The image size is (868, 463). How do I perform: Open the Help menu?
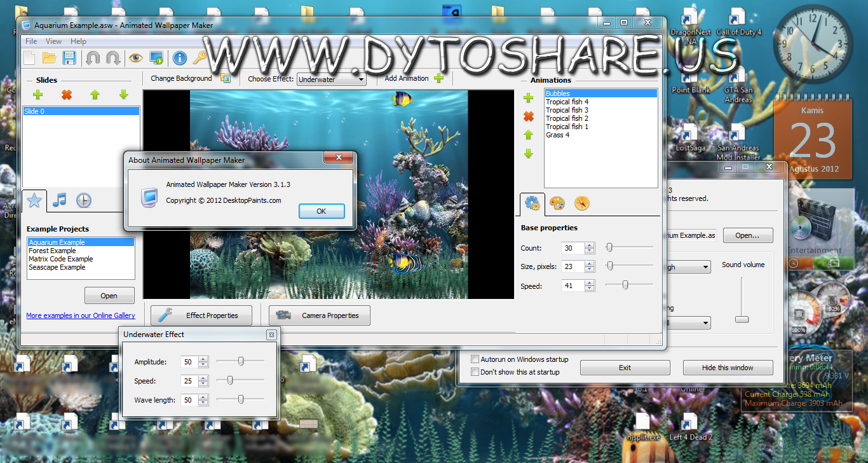pos(78,41)
